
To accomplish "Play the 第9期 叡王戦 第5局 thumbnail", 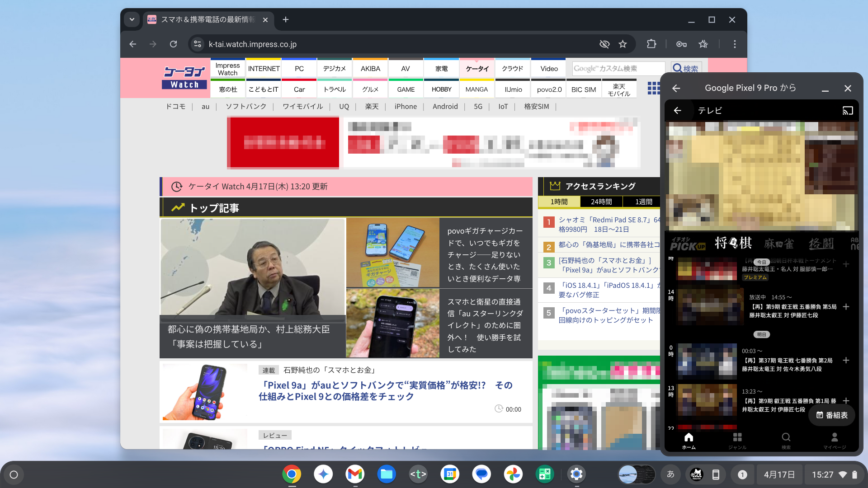I will coord(710,306).
